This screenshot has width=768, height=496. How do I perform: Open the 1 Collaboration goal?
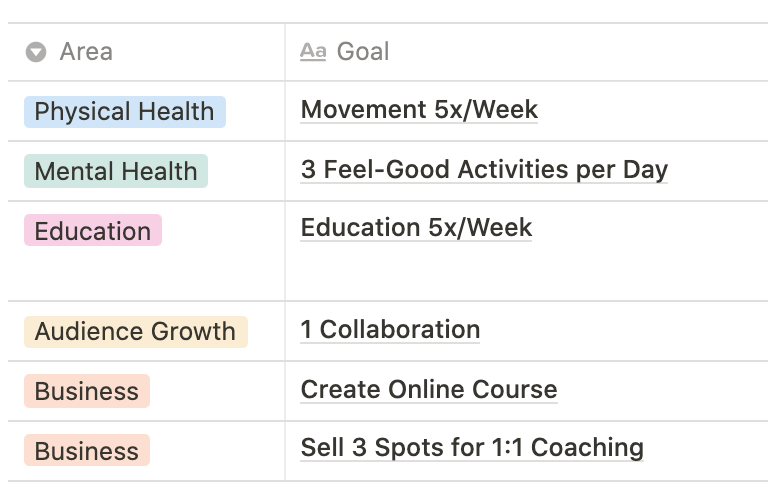(390, 330)
